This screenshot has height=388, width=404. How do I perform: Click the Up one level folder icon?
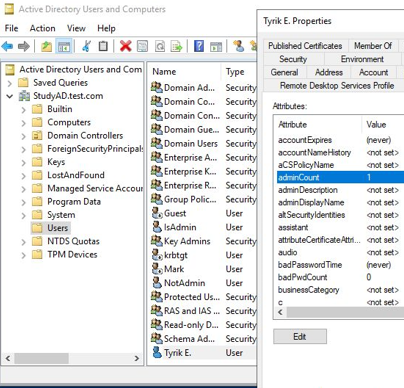pos(46,46)
